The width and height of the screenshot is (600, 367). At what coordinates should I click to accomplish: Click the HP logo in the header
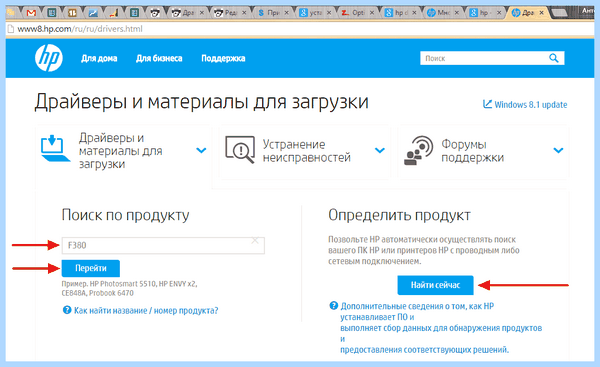(49, 58)
